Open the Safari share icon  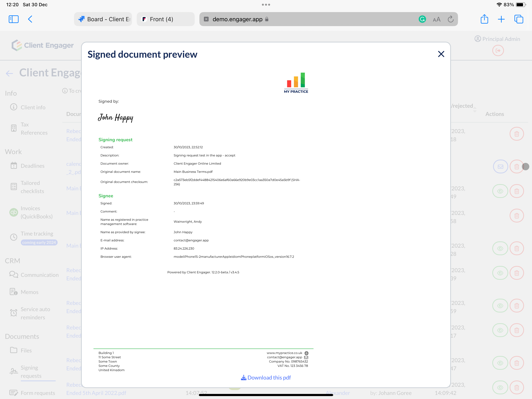tap(484, 19)
